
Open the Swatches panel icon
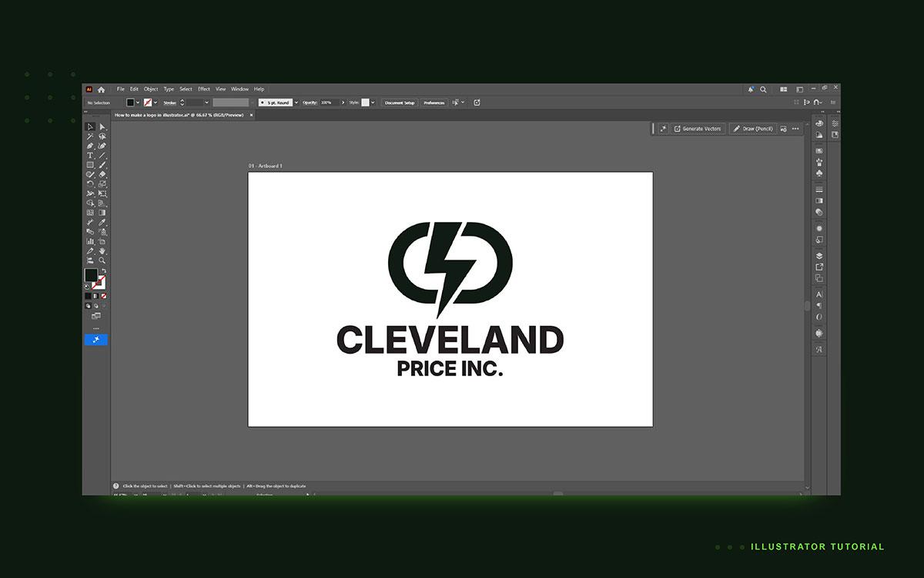tap(819, 150)
